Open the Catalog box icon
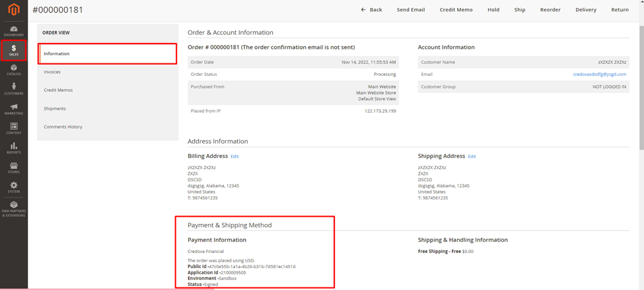 coord(14,70)
